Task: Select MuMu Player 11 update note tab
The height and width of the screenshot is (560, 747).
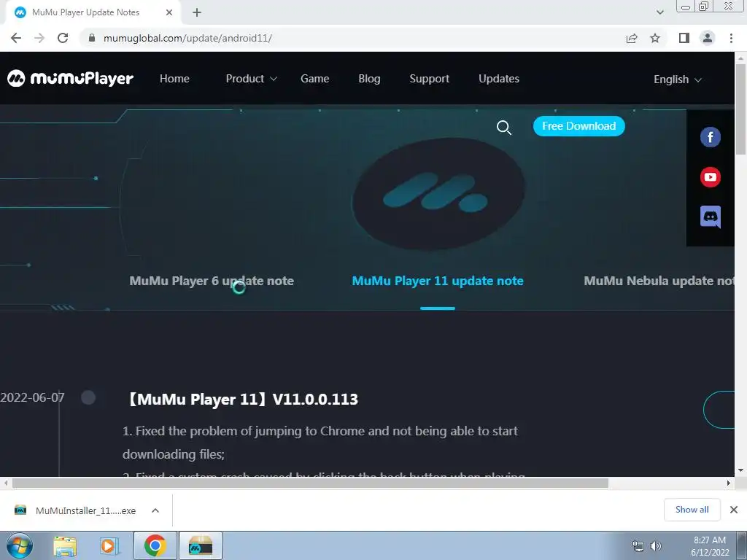Action: (438, 281)
